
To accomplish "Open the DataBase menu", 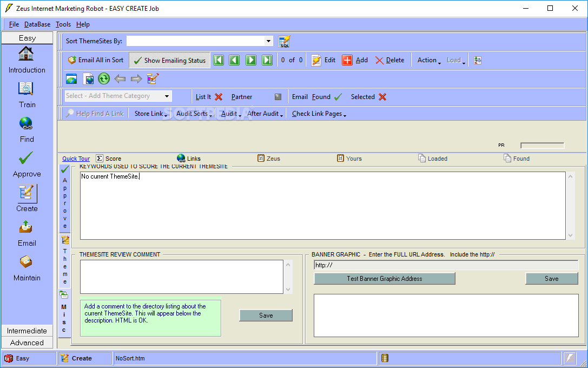I will 37,24.
